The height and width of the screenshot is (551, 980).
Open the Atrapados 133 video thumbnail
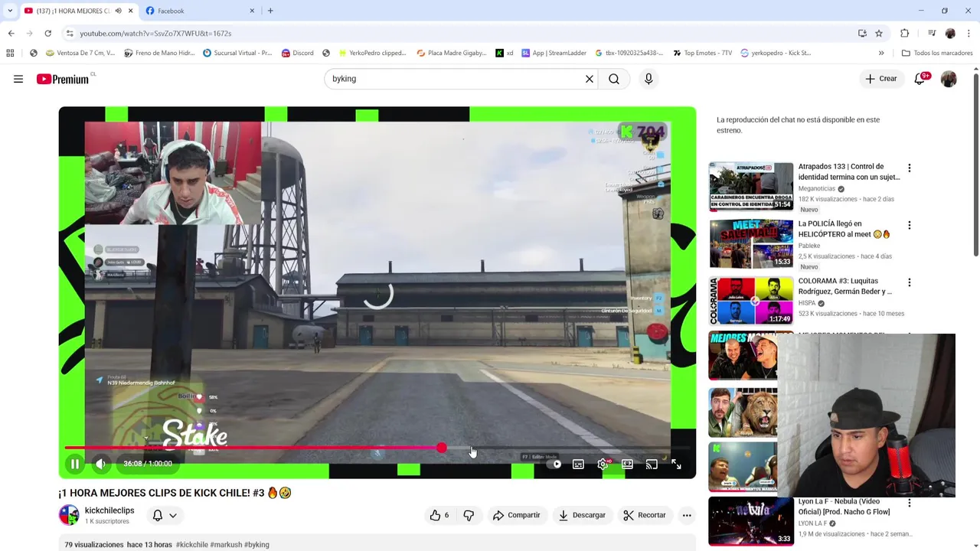(751, 186)
